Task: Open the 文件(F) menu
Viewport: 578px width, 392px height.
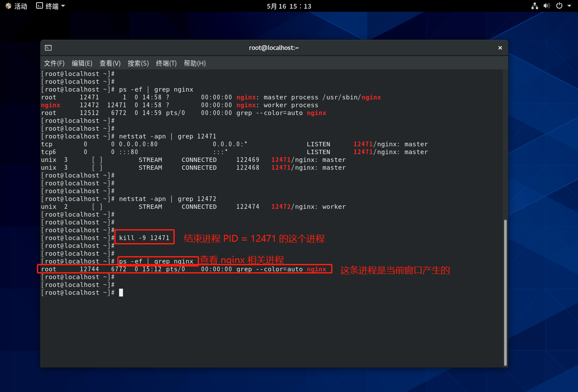Action: [x=54, y=63]
